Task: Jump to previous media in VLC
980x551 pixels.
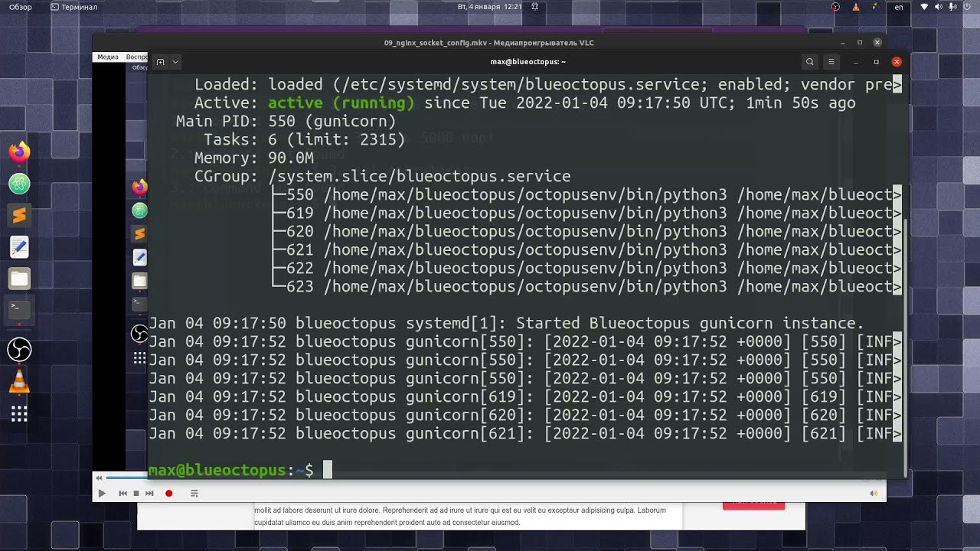Action: 122,494
